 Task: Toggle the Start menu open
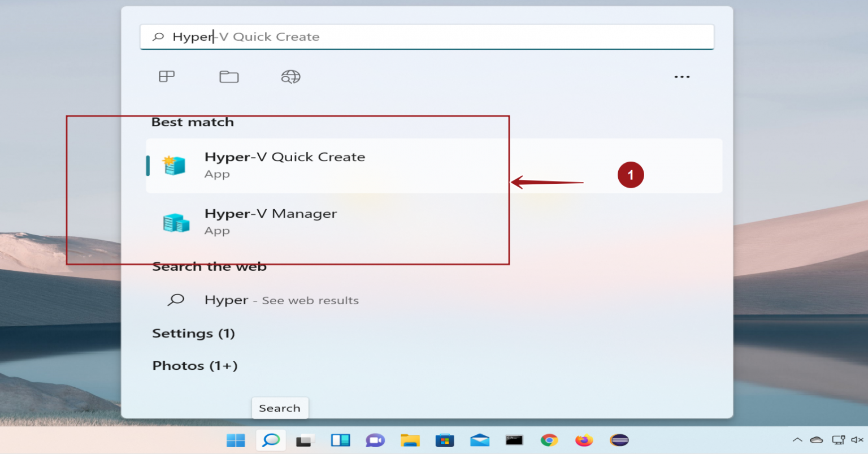pyautogui.click(x=236, y=440)
